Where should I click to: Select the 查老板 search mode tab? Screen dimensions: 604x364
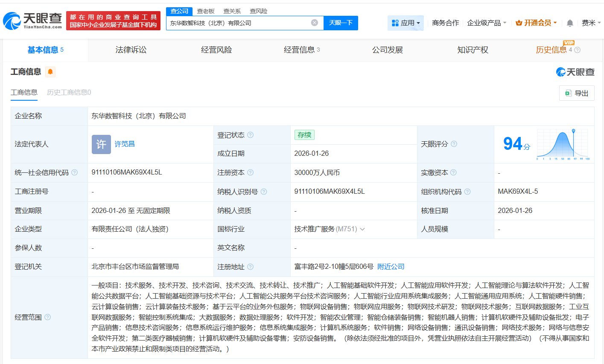[206, 11]
